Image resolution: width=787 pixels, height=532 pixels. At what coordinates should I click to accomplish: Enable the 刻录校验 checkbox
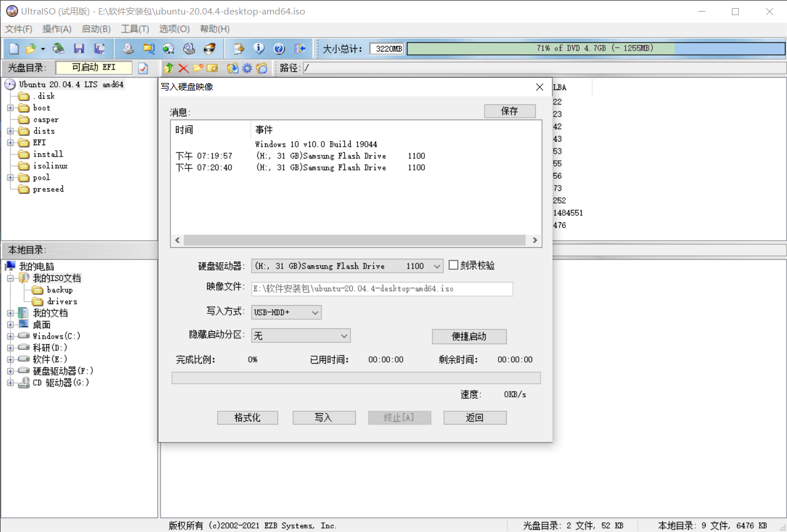454,265
